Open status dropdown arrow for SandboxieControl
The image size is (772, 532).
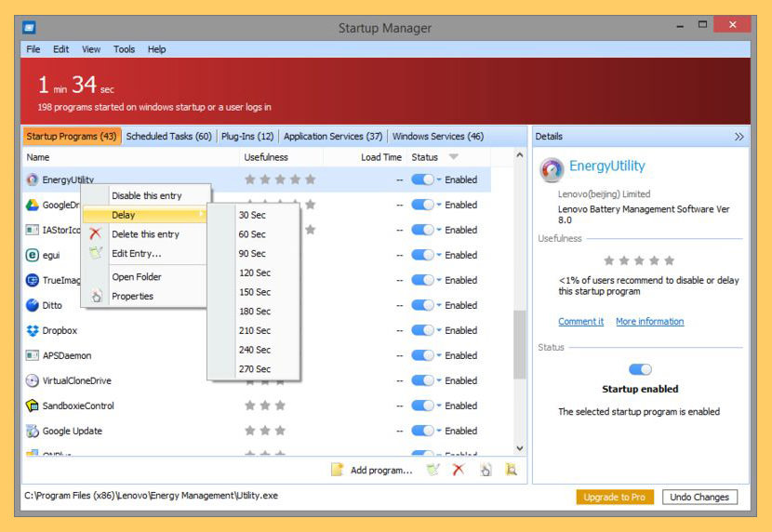click(439, 406)
